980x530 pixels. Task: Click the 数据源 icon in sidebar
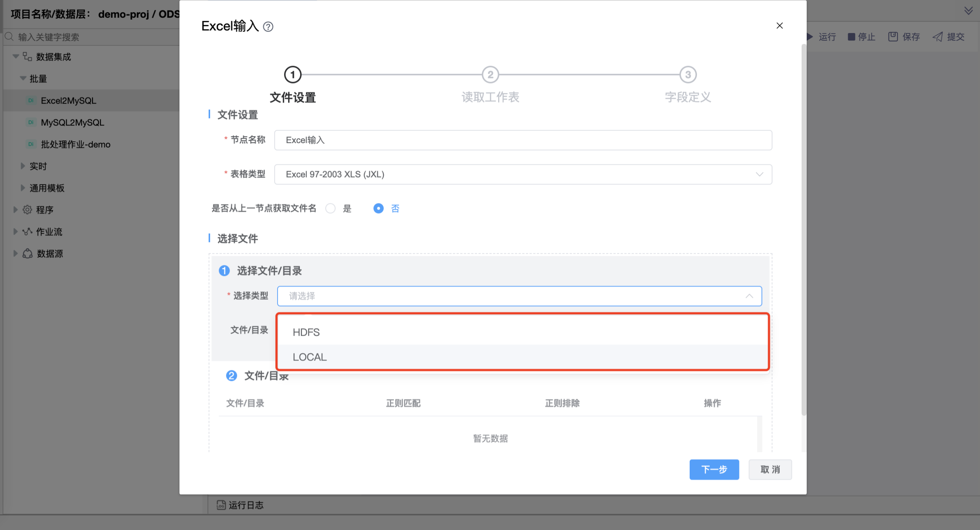[x=27, y=254]
